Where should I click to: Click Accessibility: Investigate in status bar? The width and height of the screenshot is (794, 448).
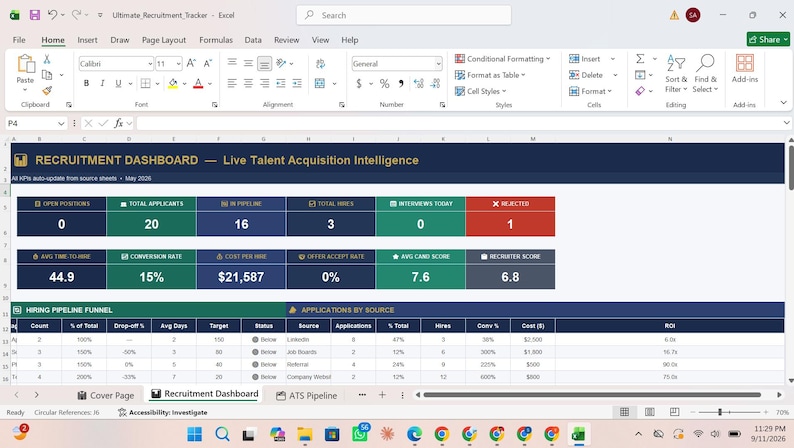pyautogui.click(x=163, y=413)
